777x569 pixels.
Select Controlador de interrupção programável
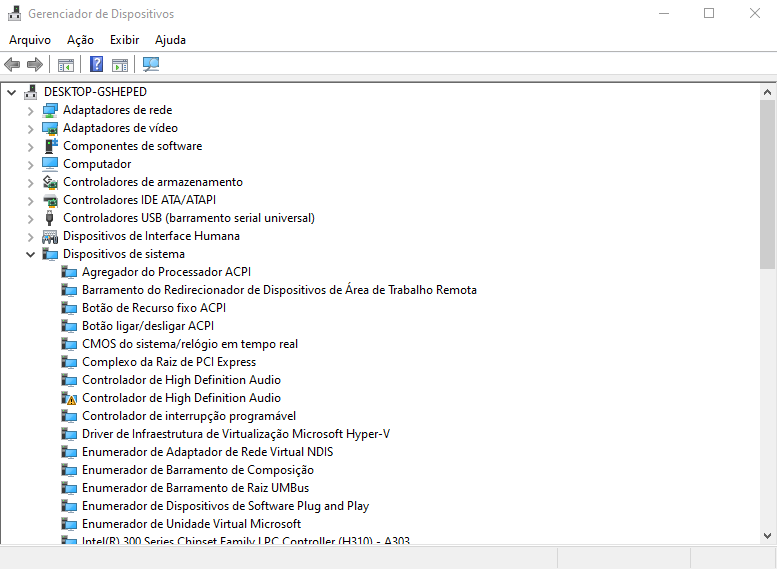pyautogui.click(x=189, y=416)
